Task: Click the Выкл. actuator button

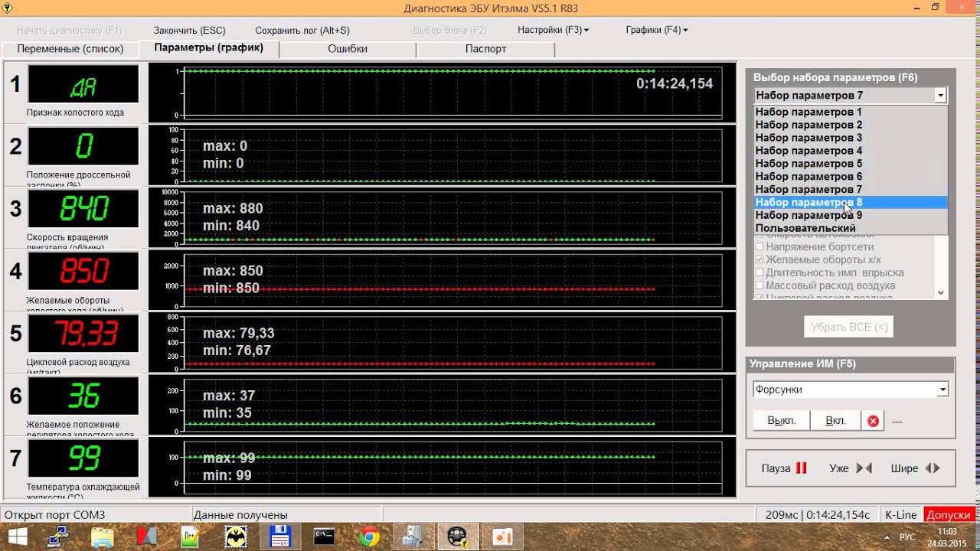Action: click(x=782, y=421)
